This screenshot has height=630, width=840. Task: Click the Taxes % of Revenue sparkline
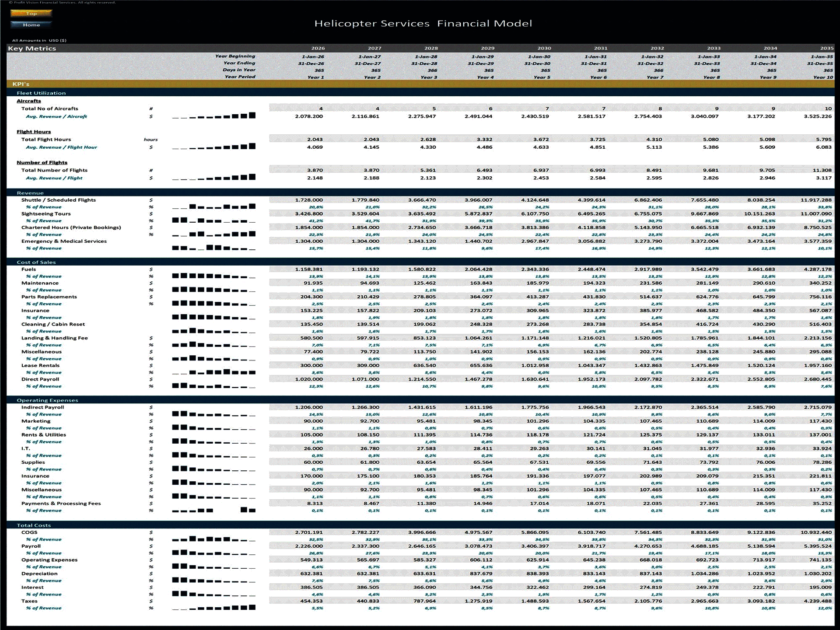[x=214, y=608]
